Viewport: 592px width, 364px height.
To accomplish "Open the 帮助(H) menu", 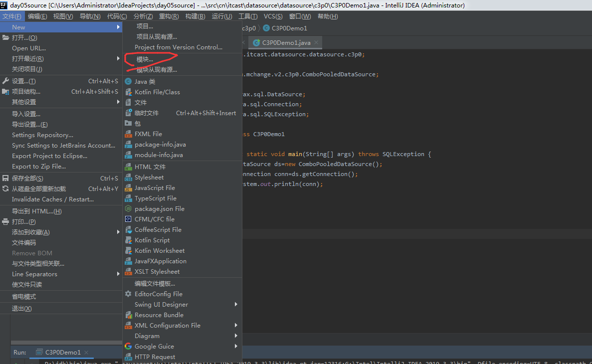I will coord(328,16).
